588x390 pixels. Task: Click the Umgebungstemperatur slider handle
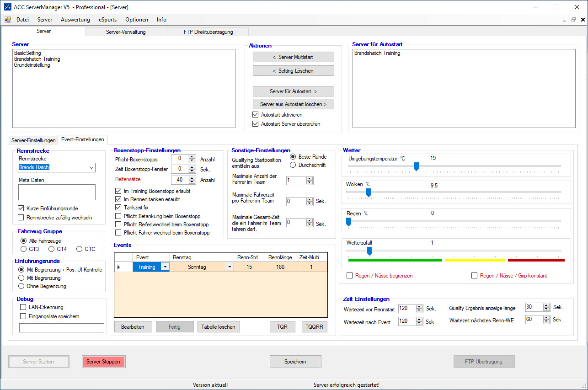(x=416, y=167)
